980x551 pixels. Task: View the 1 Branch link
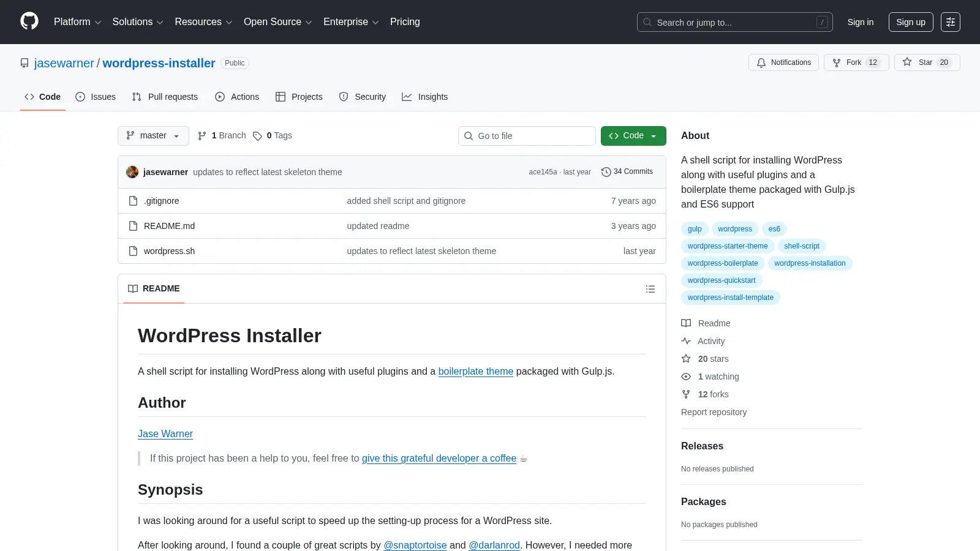pos(222,136)
